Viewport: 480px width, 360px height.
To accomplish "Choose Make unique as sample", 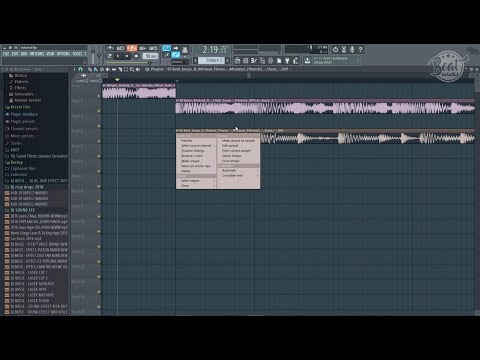I will [239, 140].
